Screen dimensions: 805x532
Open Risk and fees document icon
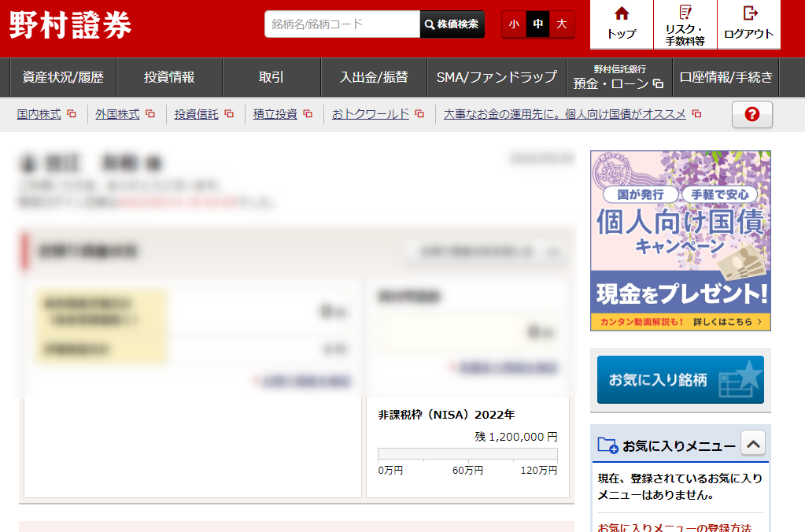[x=685, y=13]
